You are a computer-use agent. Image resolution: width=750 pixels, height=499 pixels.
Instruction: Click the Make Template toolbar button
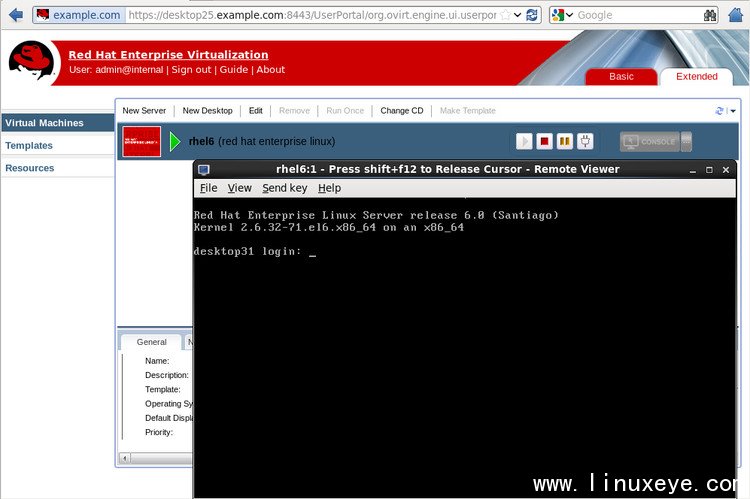tap(467, 111)
